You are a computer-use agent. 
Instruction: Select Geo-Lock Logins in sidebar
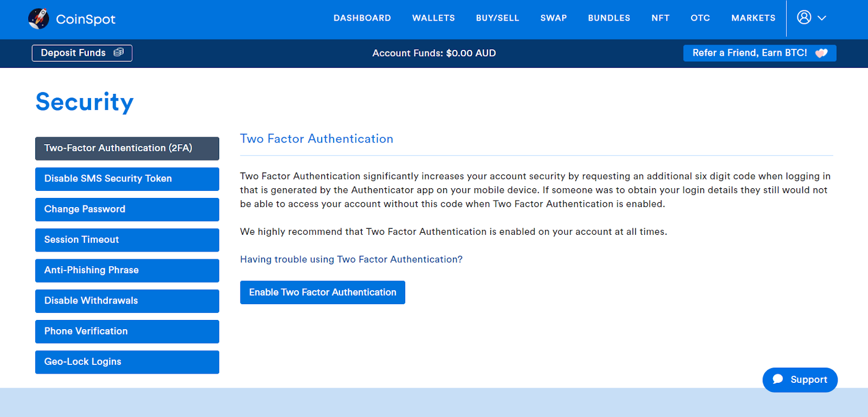(x=127, y=362)
